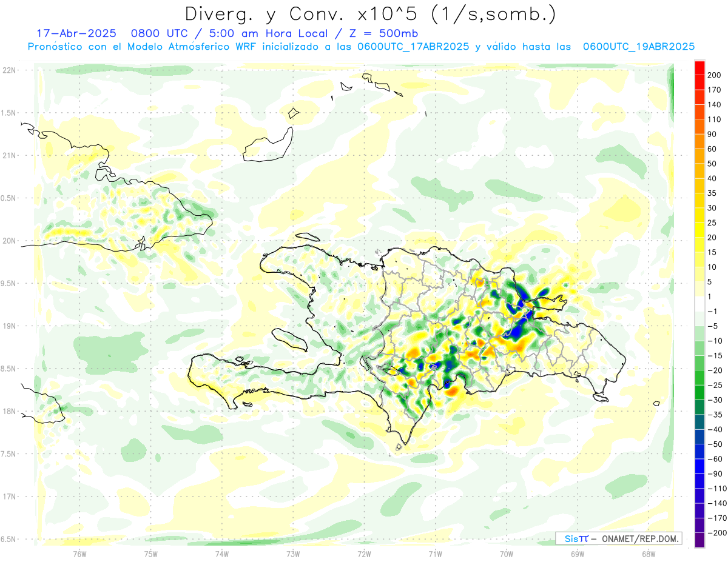728x562 pixels.
Task: Click the blue colorbar band between -50 and -60
Action: point(699,452)
